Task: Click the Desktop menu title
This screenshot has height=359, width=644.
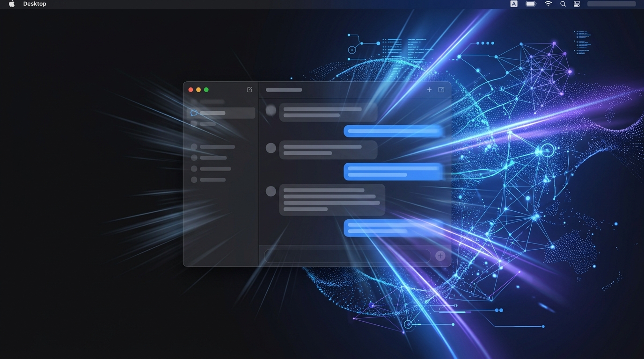Action: click(x=35, y=4)
